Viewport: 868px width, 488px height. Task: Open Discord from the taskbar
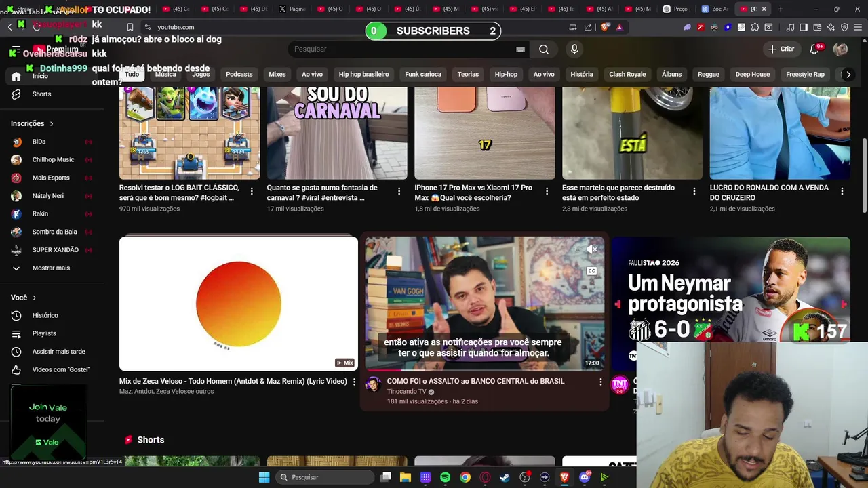pos(585,477)
